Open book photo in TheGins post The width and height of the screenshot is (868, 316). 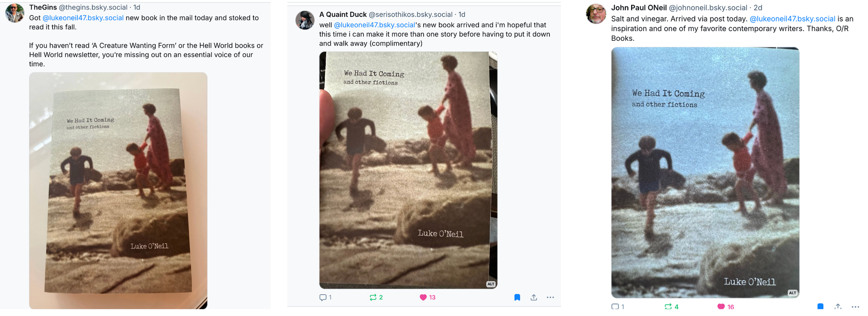tap(118, 191)
